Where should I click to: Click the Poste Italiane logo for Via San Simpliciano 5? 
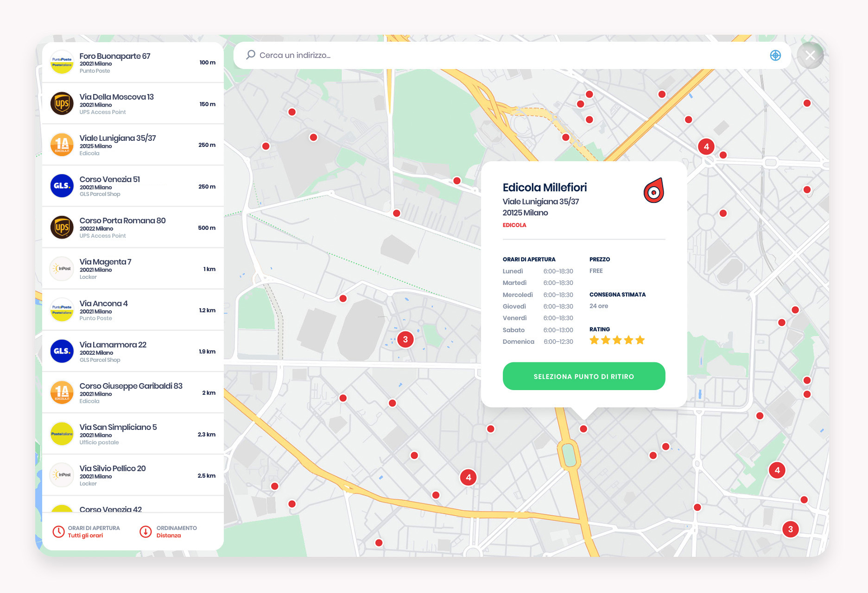(x=62, y=434)
